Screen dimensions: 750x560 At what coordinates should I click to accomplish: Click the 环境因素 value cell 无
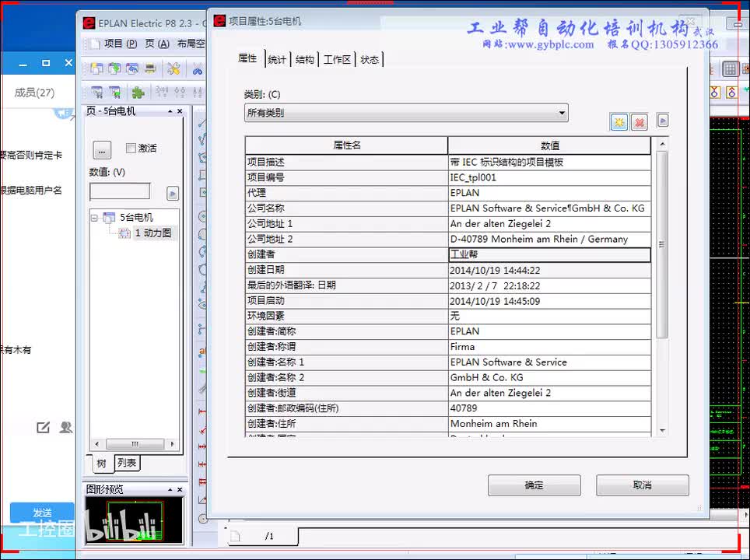pos(549,316)
